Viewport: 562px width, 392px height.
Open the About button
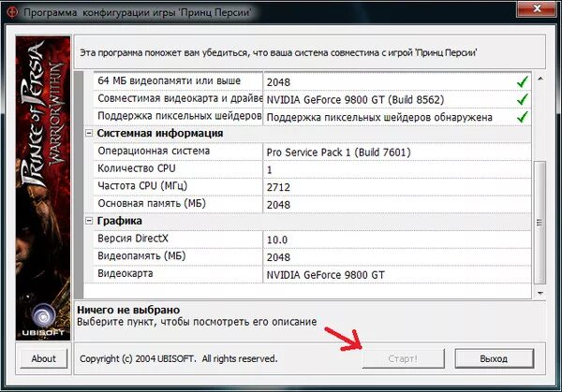point(44,358)
